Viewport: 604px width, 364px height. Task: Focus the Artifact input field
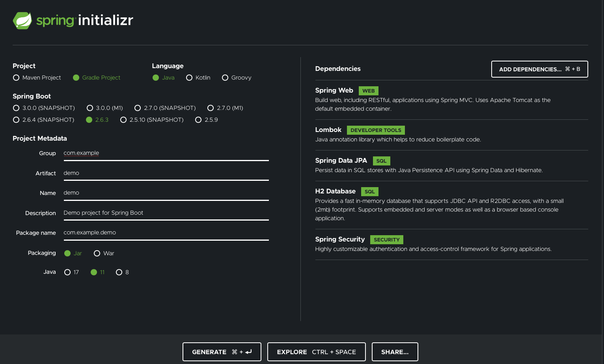(x=166, y=173)
